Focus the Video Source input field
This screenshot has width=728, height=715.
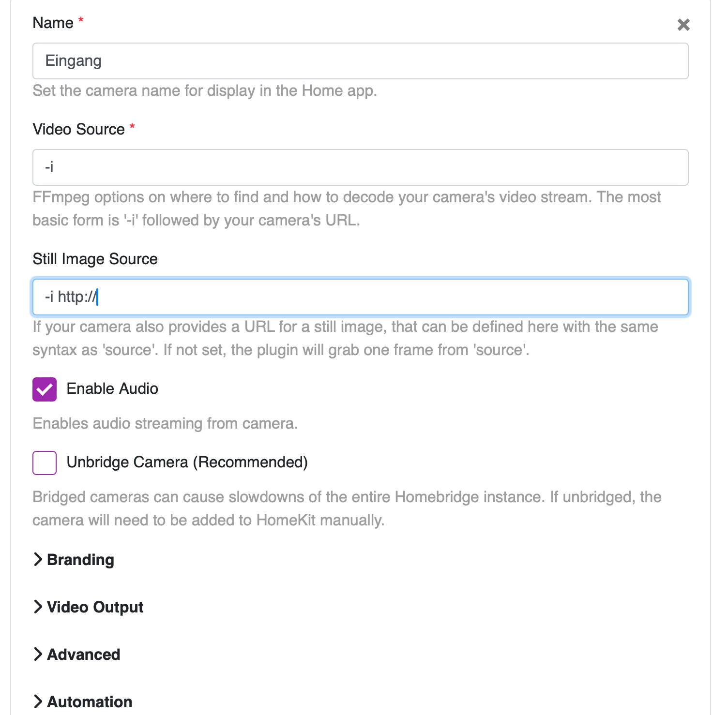(x=360, y=167)
